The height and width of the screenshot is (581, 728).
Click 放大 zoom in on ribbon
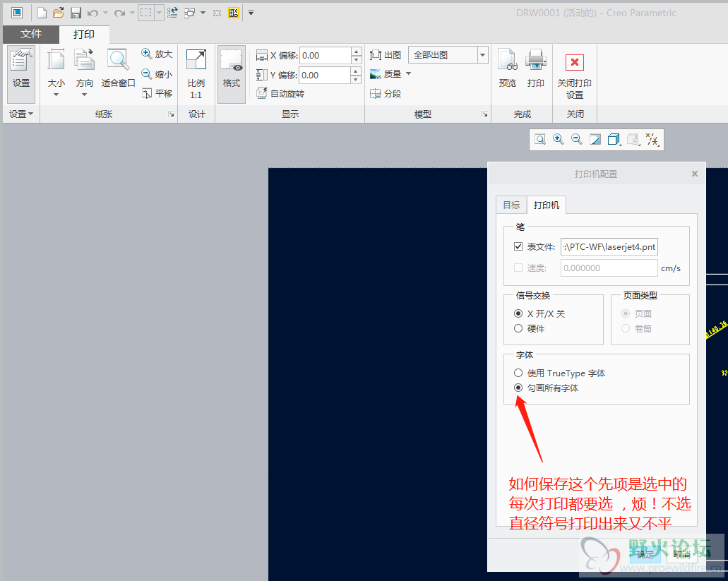(x=157, y=54)
